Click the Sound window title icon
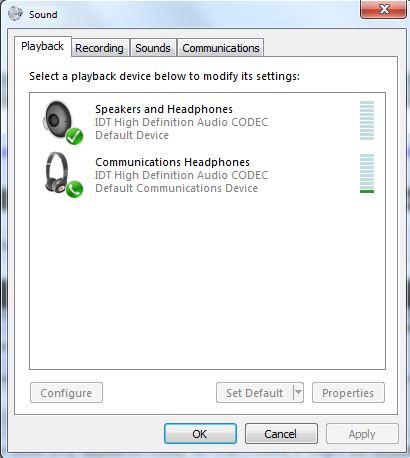This screenshot has height=458, width=410. (15, 14)
